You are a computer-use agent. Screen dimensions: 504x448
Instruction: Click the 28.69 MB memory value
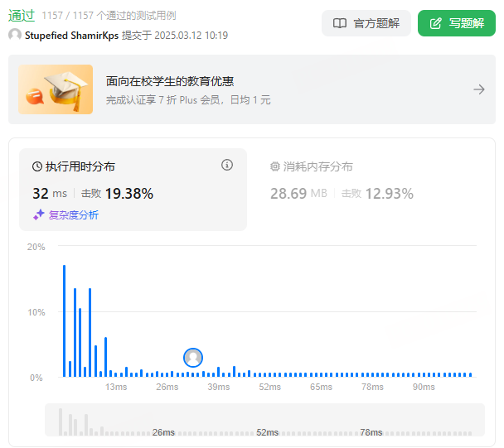[x=298, y=193]
